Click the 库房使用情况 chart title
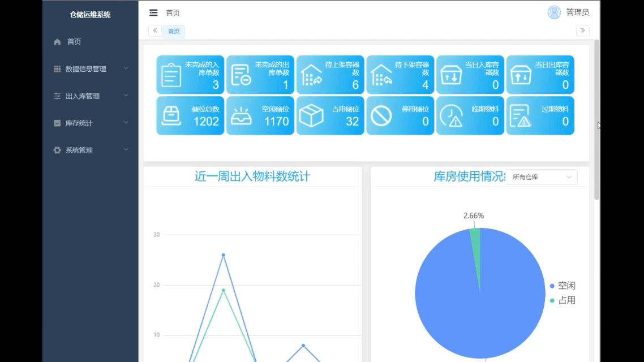The height and width of the screenshot is (362, 644). [x=470, y=176]
